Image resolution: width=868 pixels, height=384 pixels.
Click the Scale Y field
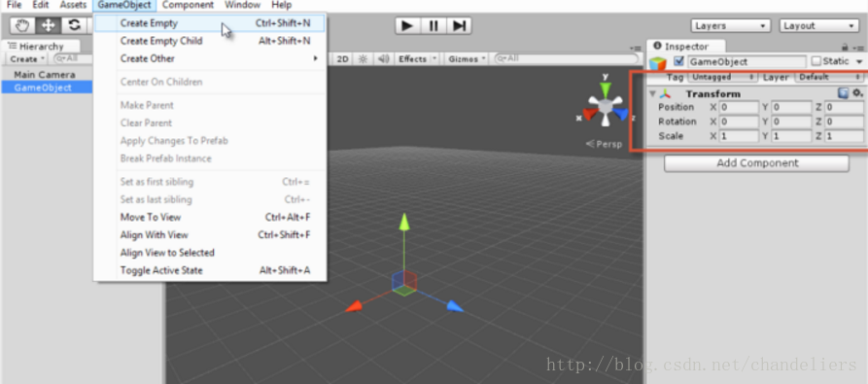pos(791,136)
